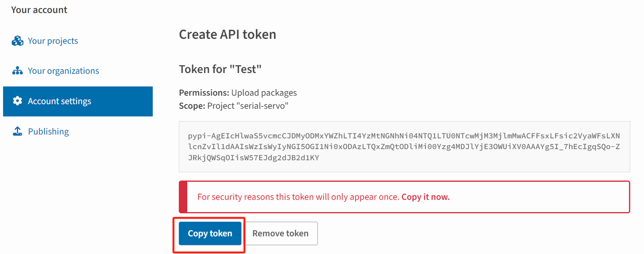The width and height of the screenshot is (644, 254).
Task: Click the upload icon beside Publishing
Action: pos(18,132)
